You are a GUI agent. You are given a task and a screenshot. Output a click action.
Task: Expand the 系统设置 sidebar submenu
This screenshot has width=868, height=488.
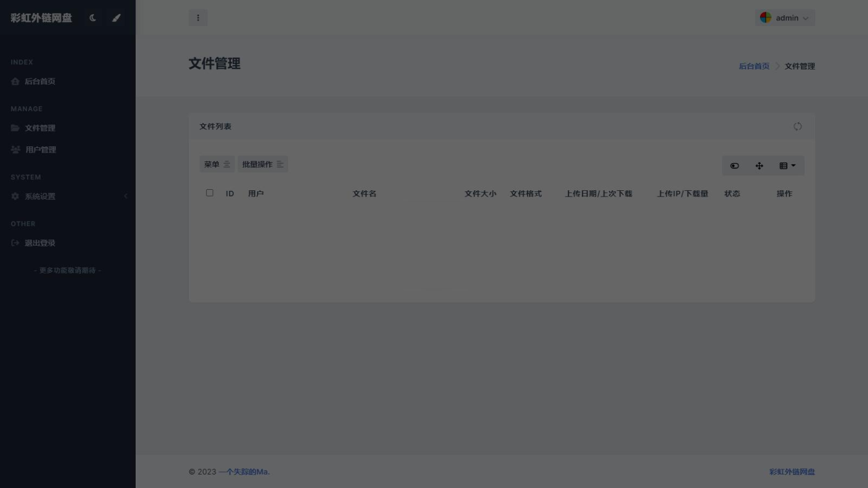coord(68,197)
